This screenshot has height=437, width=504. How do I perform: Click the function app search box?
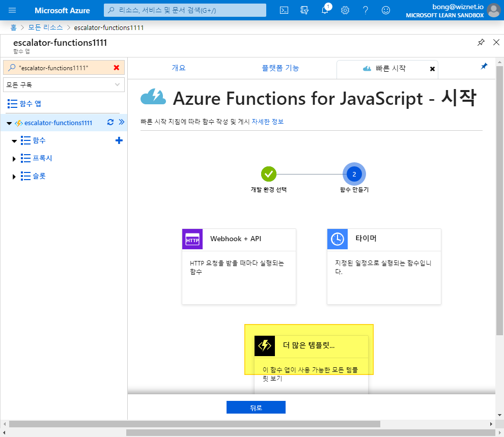64,68
